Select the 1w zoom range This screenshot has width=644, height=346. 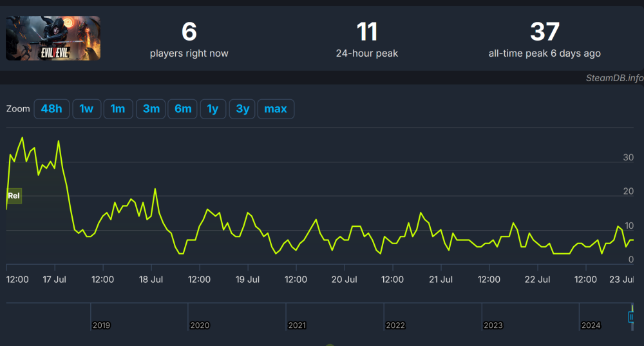(86, 109)
